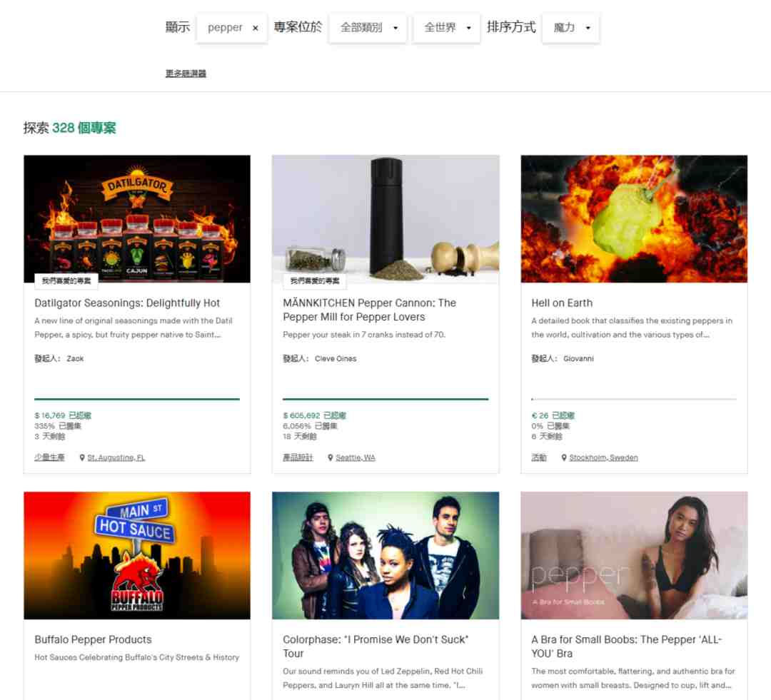Open the Hell on Earth explosion image
771x700 pixels.
pos(634,218)
